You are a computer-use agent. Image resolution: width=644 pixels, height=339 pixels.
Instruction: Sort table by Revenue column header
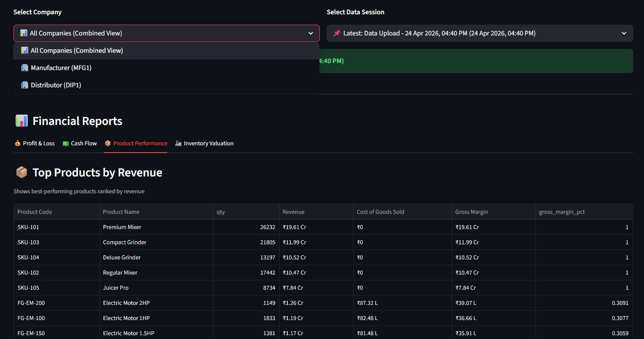[316, 212]
